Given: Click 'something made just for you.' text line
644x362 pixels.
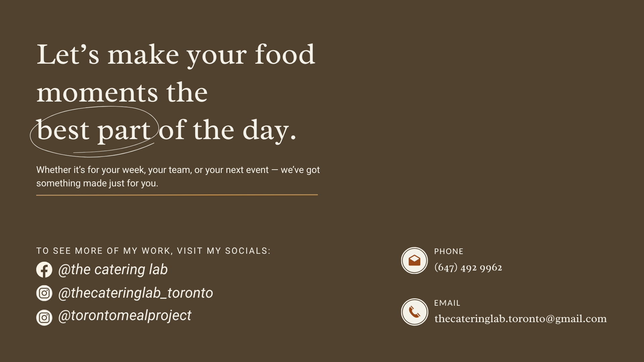Looking at the screenshot, I should pyautogui.click(x=97, y=183).
